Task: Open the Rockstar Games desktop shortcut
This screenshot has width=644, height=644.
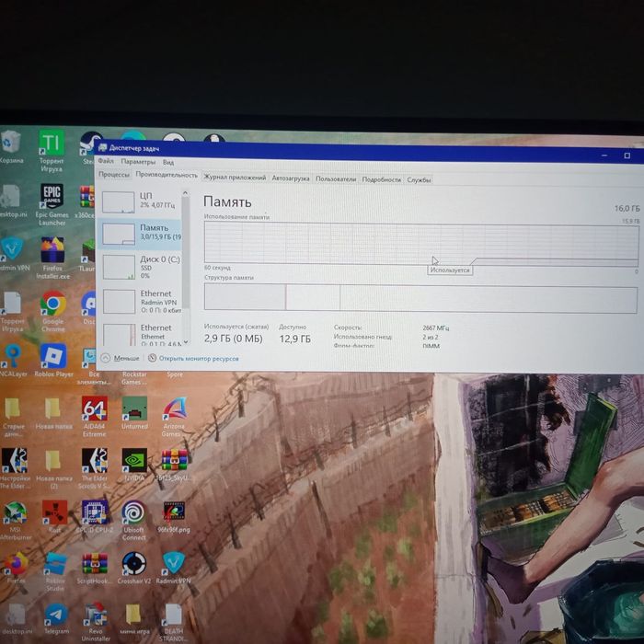Action: pos(134,378)
